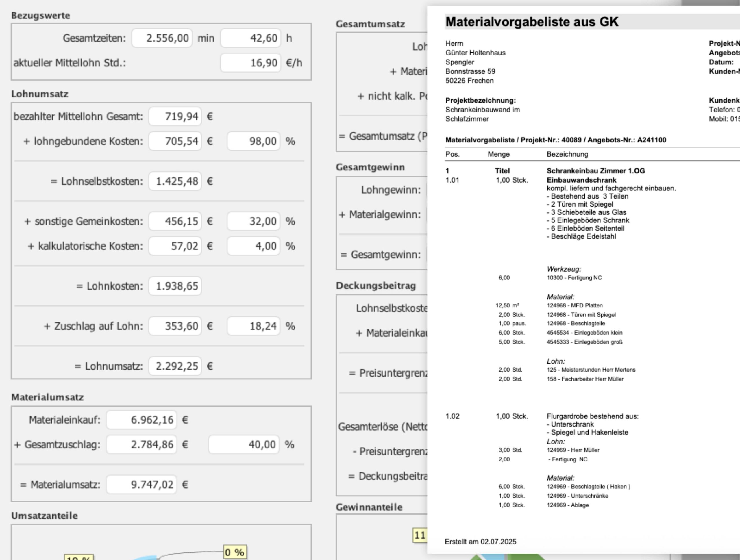Edit sonstige Gemeinkosten percent 32,00

tap(254, 221)
